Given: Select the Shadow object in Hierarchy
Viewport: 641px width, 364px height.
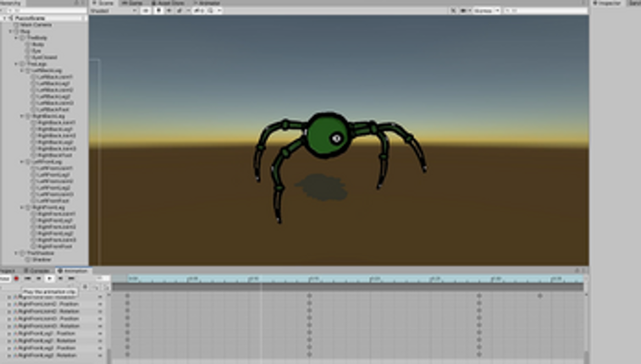Looking at the screenshot, I should click(x=41, y=260).
